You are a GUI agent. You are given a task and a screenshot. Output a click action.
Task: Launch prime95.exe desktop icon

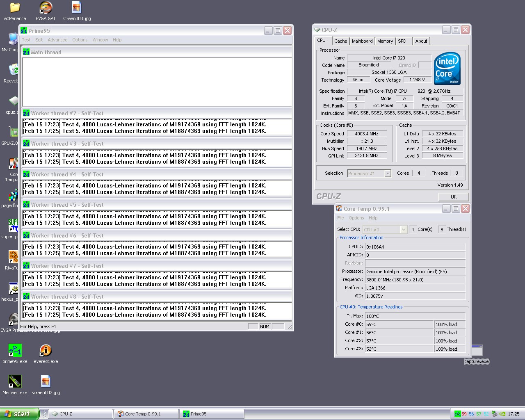15,351
